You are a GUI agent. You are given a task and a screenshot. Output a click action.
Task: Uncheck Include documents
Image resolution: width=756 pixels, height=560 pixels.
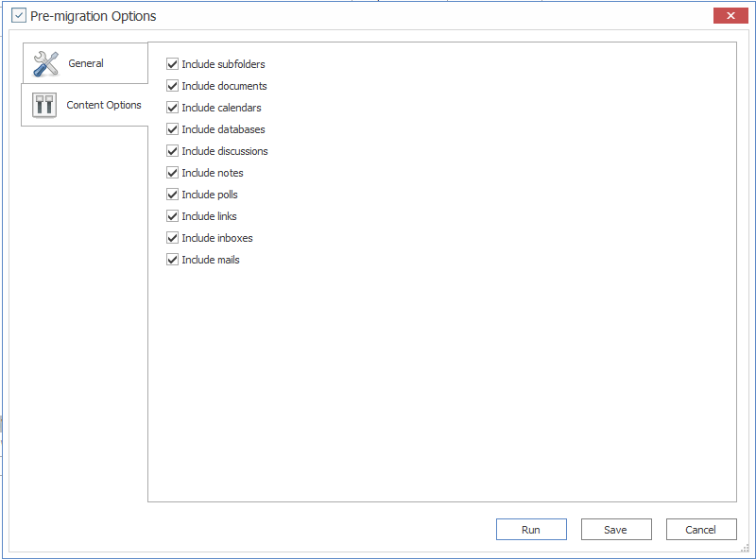172,86
